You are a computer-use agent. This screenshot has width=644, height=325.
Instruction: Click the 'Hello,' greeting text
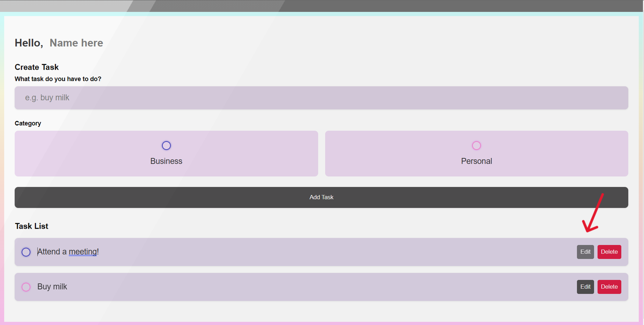[28, 43]
